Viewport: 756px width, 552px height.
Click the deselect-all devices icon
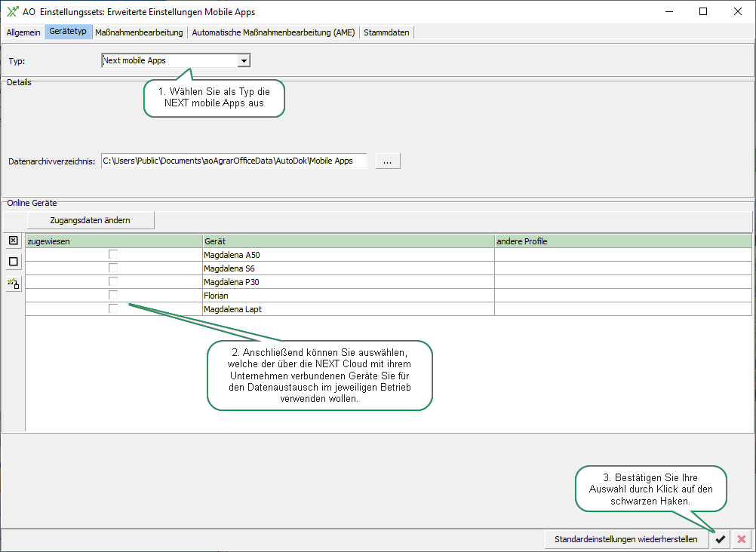tap(13, 262)
